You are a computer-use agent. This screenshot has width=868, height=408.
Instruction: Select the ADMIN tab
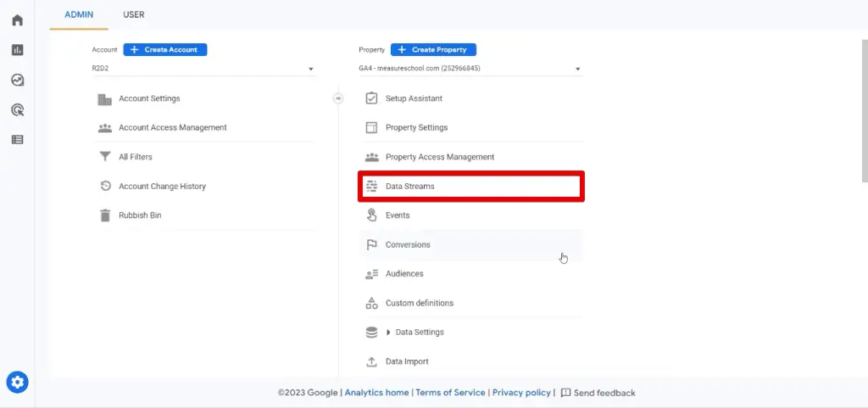[79, 14]
